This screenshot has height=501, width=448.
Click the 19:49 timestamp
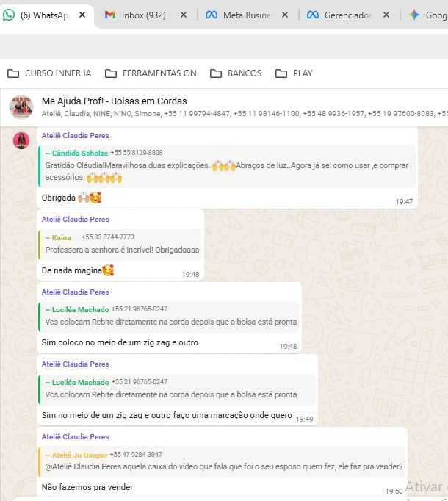click(x=304, y=419)
